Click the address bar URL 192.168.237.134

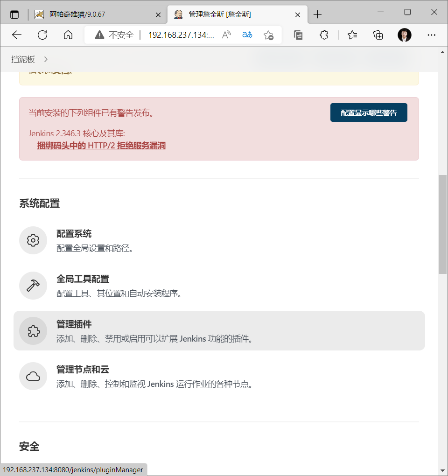tap(181, 35)
